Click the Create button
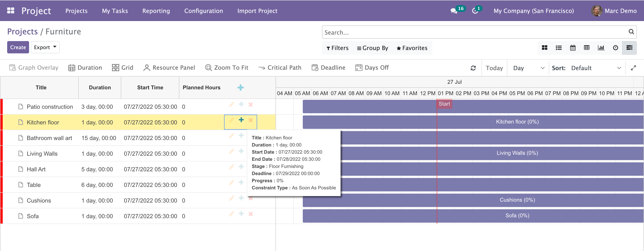 point(18,47)
